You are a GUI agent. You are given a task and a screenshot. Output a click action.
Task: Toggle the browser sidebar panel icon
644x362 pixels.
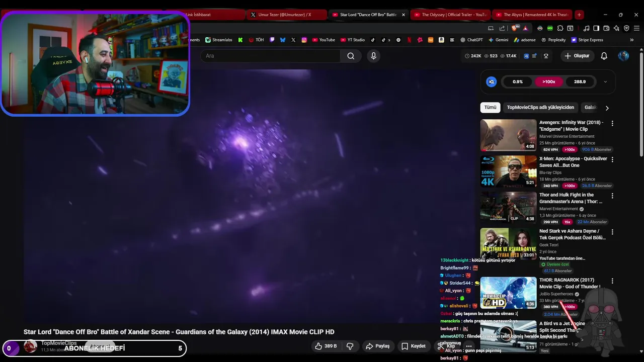tap(596, 28)
